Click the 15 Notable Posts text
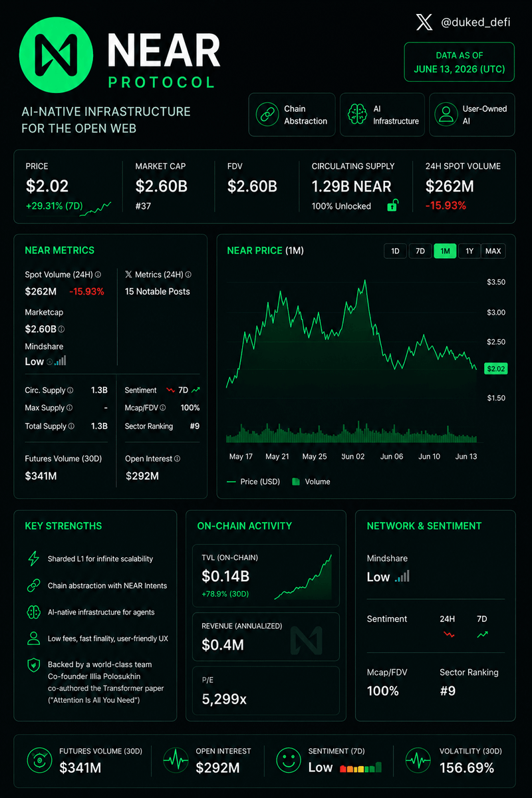The height and width of the screenshot is (798, 532). (158, 291)
